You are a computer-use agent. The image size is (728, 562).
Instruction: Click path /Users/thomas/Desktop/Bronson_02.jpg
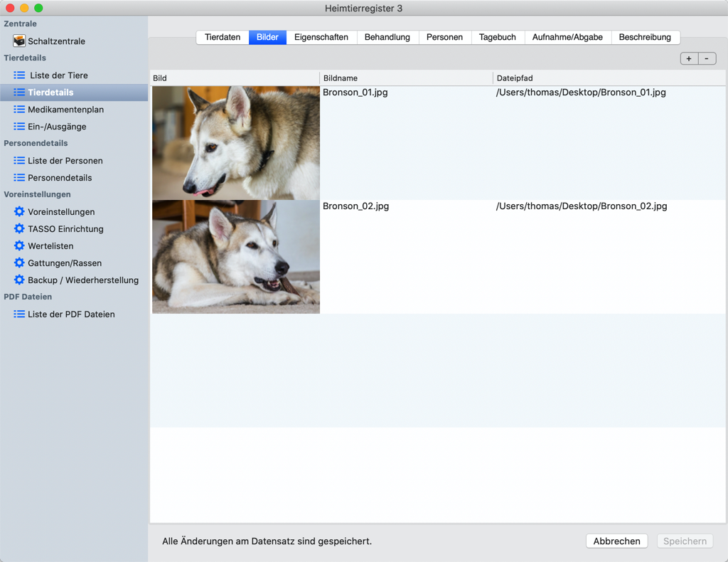click(582, 206)
